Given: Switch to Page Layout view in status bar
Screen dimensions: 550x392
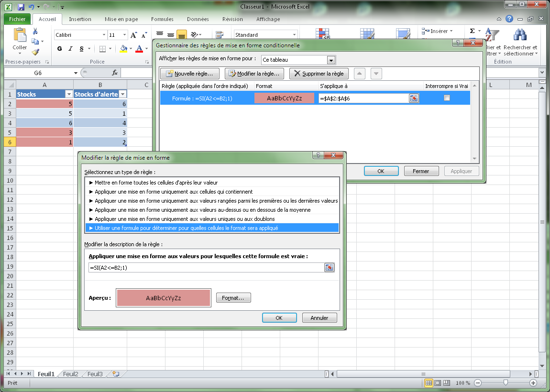Looking at the screenshot, I should pyautogui.click(x=438, y=383).
